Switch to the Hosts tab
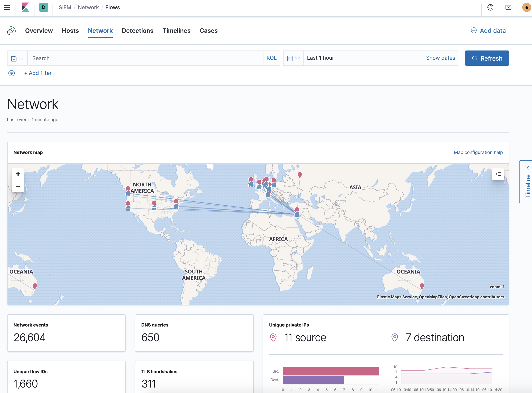 click(70, 31)
